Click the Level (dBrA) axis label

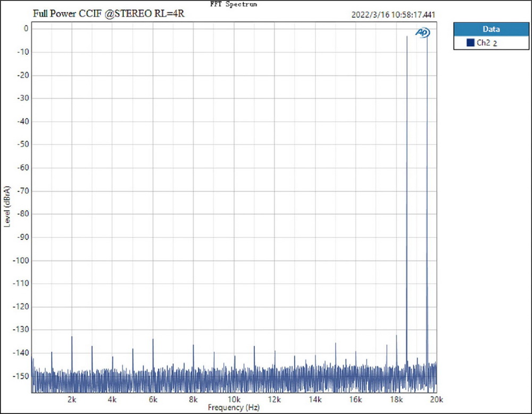tap(7, 207)
